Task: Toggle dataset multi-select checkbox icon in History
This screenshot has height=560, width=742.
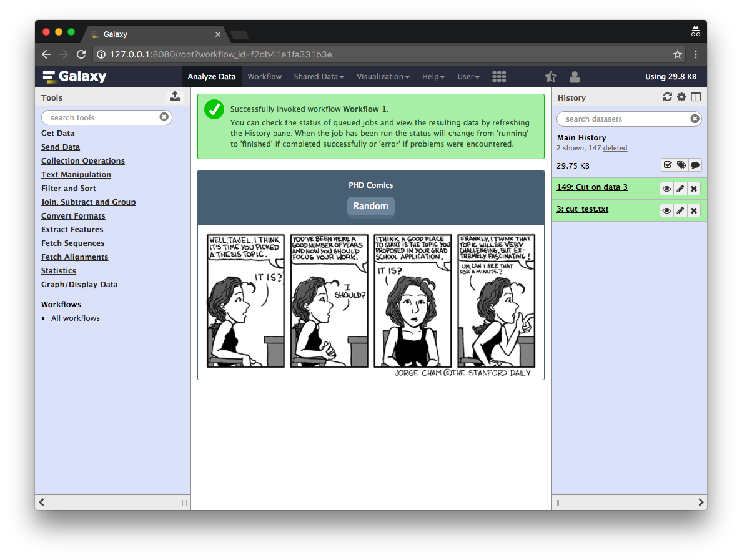Action: coord(668,165)
